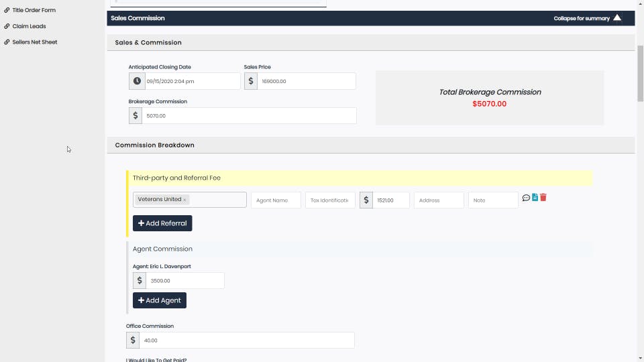Click the Collapse for summary text
This screenshot has height=362, width=644.
point(581,19)
